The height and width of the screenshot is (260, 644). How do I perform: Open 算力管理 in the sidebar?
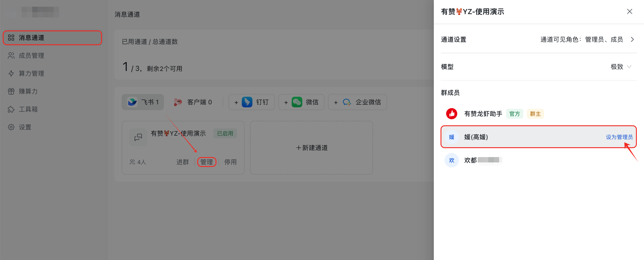coord(52,73)
